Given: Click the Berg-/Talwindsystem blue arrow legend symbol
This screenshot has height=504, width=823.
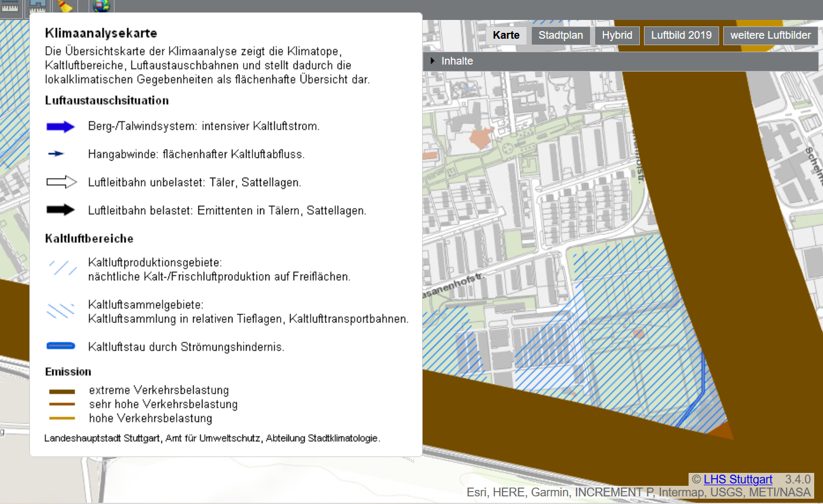Looking at the screenshot, I should pyautogui.click(x=59, y=126).
